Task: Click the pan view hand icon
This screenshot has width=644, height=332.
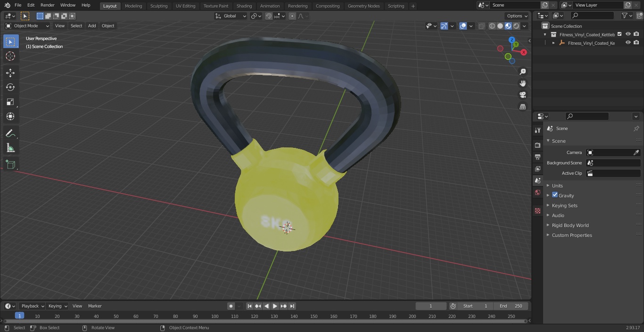Action: (523, 83)
